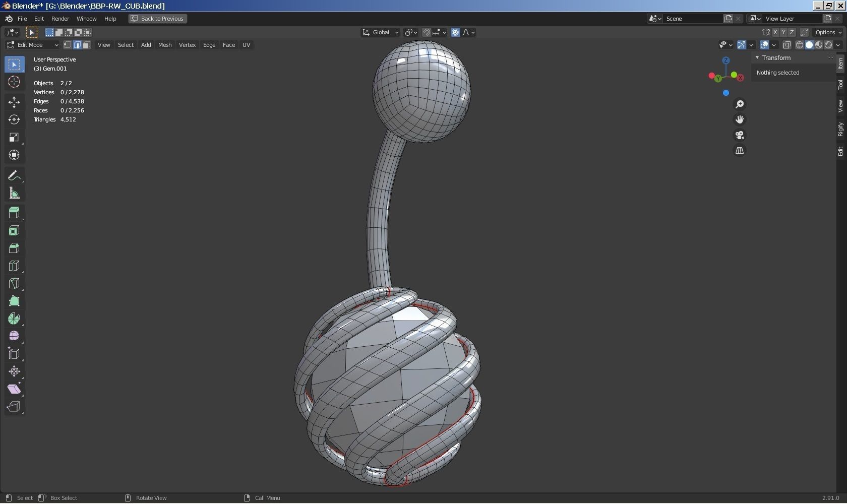
Task: Toggle X-axis mirror
Action: pyautogui.click(x=775, y=32)
